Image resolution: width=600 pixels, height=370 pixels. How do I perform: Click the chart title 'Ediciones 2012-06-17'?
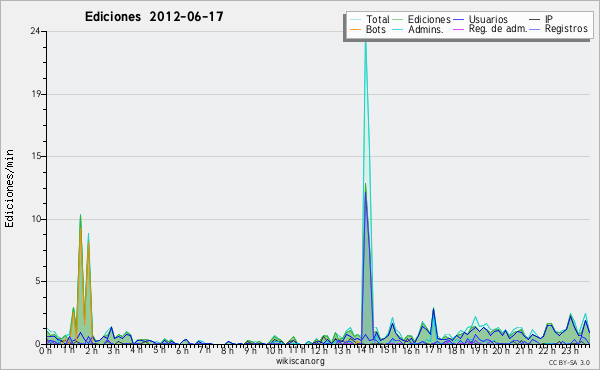(154, 17)
